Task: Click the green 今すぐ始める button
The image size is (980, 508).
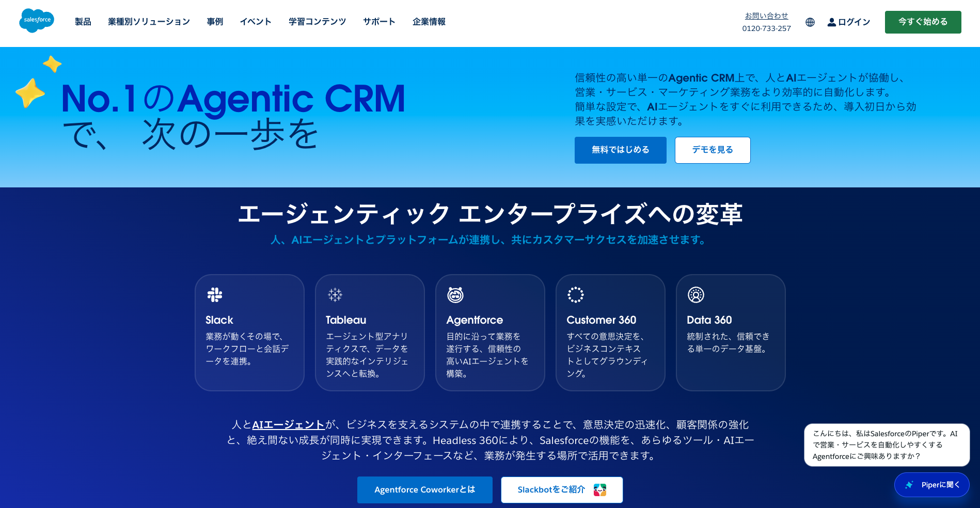Action: (x=923, y=22)
